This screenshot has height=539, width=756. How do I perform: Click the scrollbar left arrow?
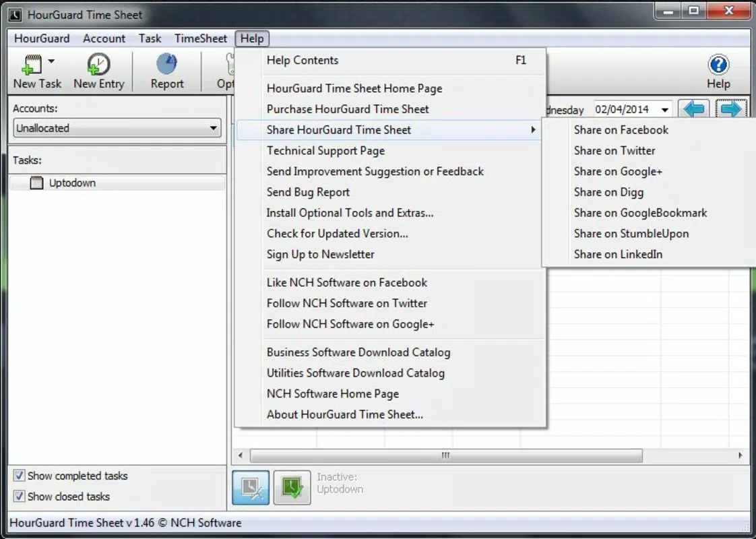[x=241, y=455]
